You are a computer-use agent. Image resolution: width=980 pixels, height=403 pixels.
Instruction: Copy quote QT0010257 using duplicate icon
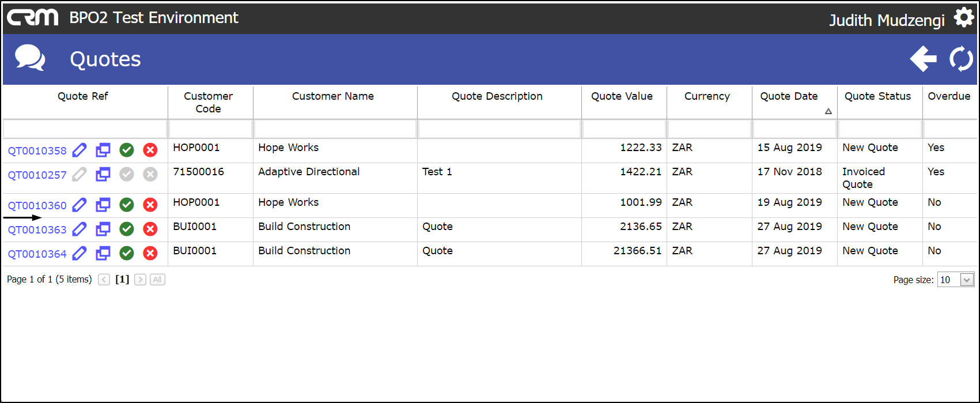(103, 174)
